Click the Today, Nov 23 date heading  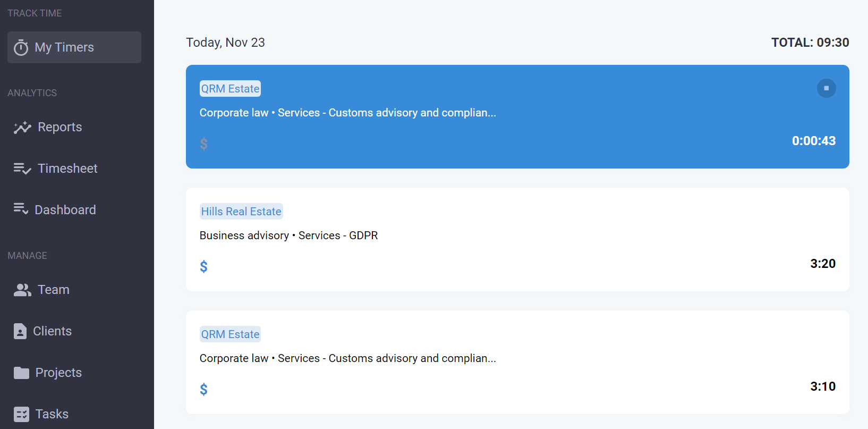coord(225,43)
